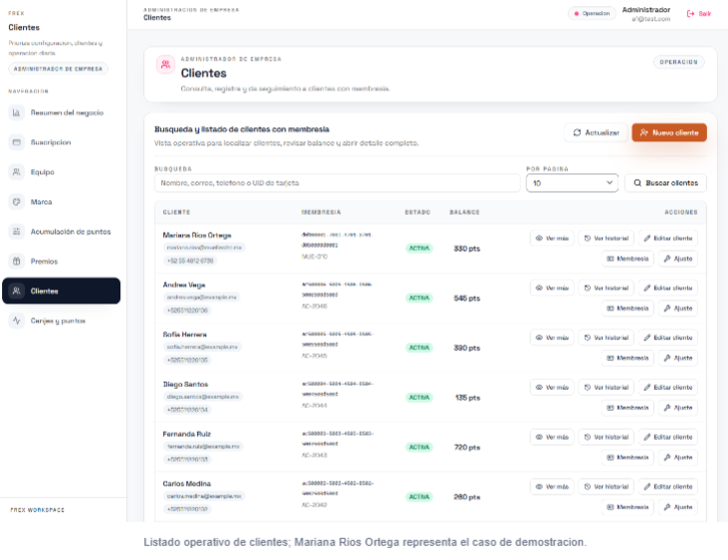
Task: Click the Suscripcion card icon
Action: (x=16, y=142)
